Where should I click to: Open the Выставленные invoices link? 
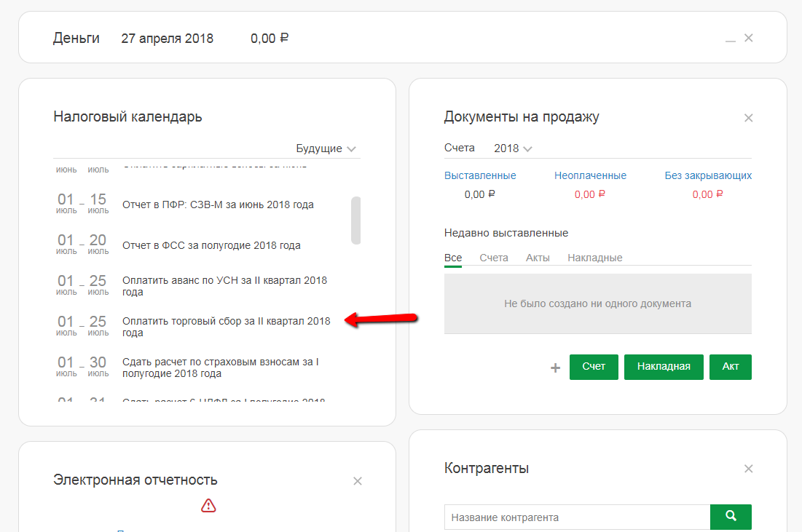pyautogui.click(x=480, y=175)
